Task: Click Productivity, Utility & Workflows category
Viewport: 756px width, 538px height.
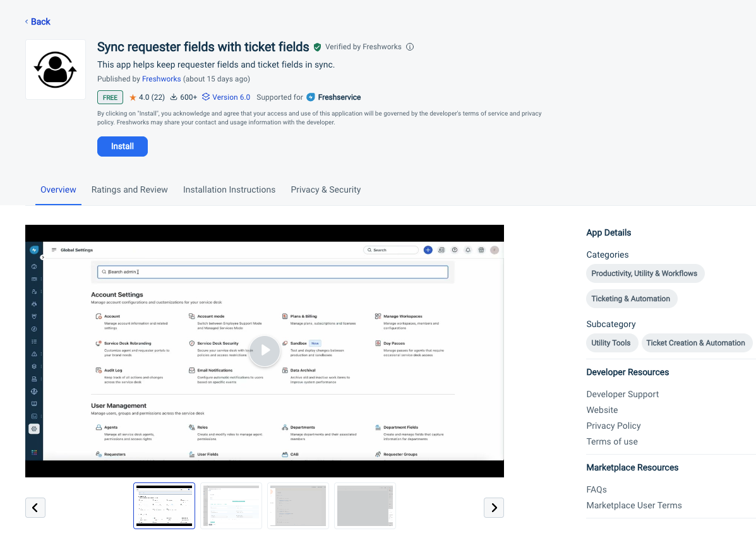Action: pos(645,273)
